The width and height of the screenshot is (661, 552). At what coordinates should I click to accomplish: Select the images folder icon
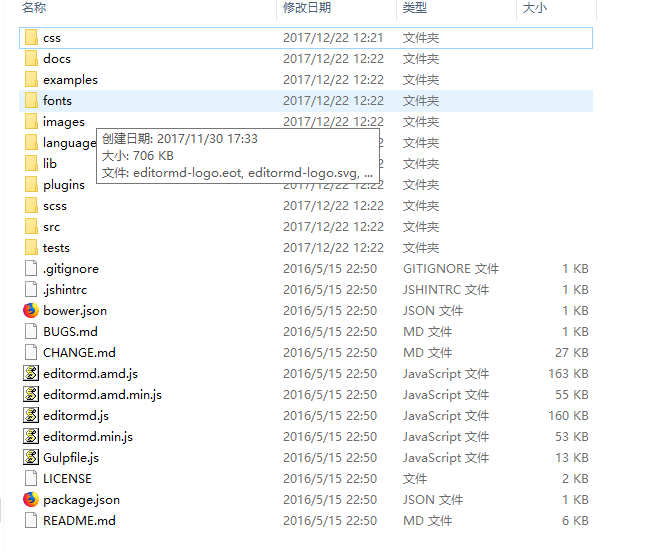(x=31, y=121)
